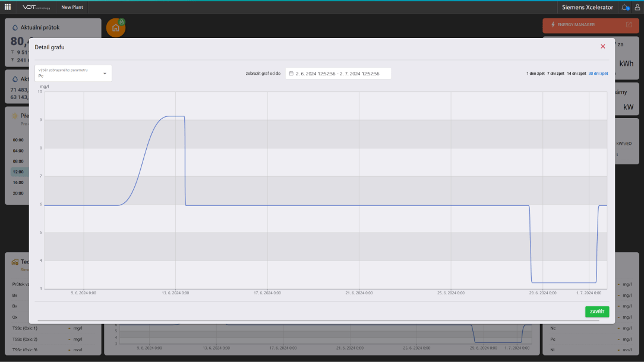This screenshot has width=644, height=362.
Task: Open notifications bell icon
Action: 624,7
